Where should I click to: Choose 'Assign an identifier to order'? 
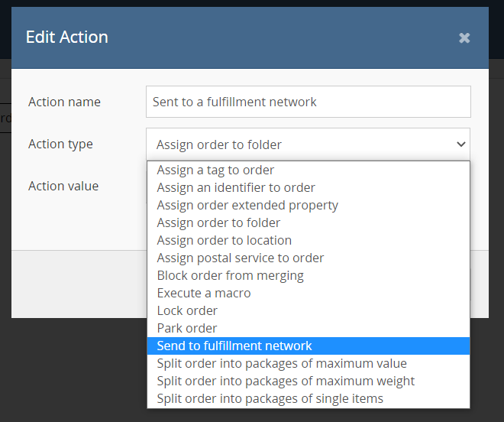click(x=236, y=187)
